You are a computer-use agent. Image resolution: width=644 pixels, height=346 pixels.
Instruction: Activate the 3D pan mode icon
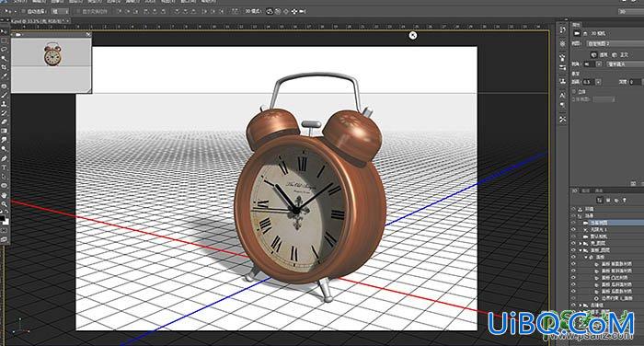(x=286, y=12)
